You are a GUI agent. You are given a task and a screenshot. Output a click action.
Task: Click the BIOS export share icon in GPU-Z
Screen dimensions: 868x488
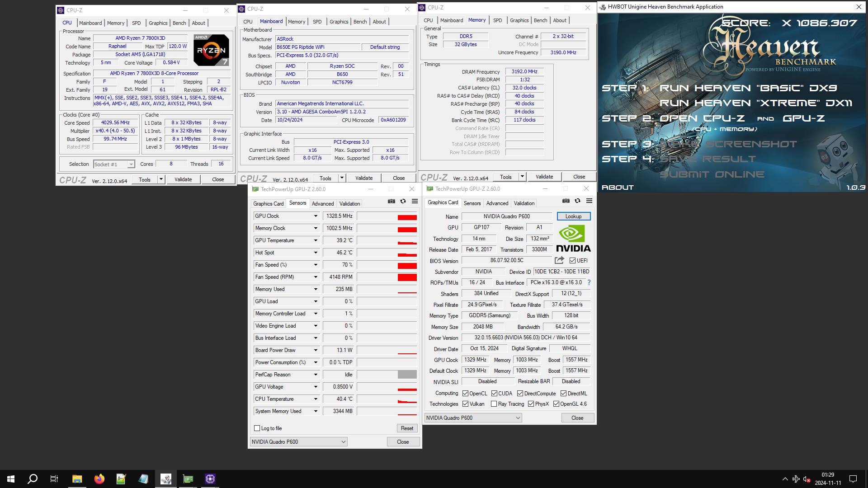point(560,260)
